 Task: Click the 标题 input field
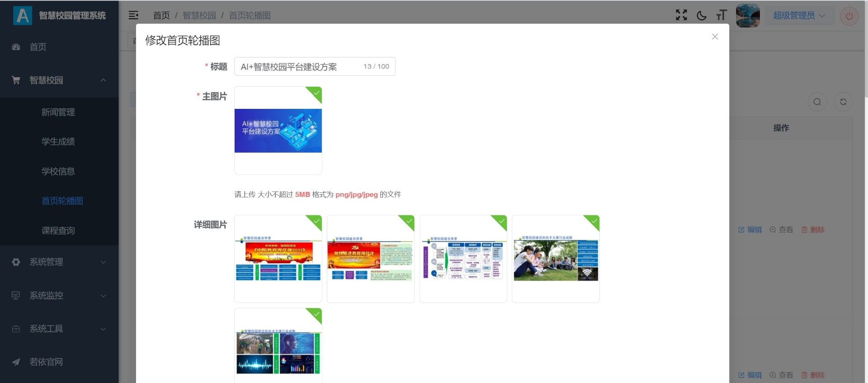[315, 66]
